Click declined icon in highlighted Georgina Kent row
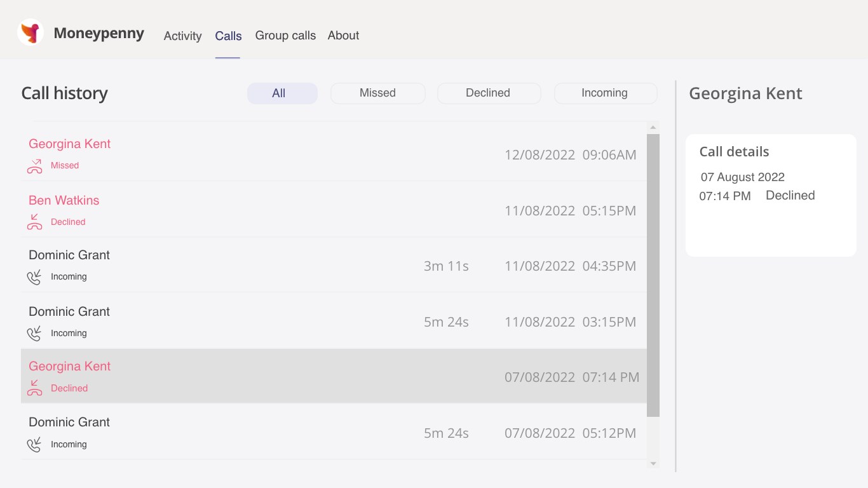The height and width of the screenshot is (488, 868). tap(34, 388)
